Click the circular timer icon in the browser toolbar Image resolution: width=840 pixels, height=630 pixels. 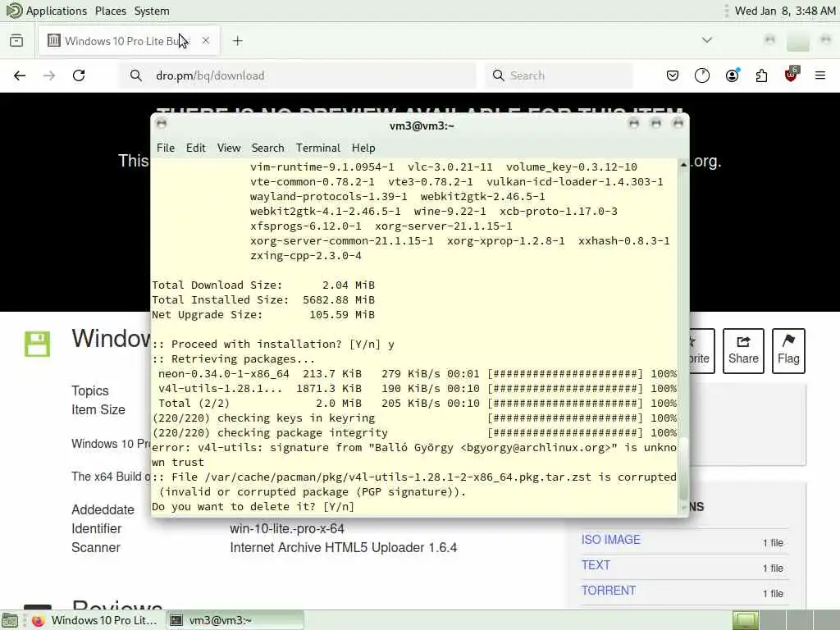702,75
